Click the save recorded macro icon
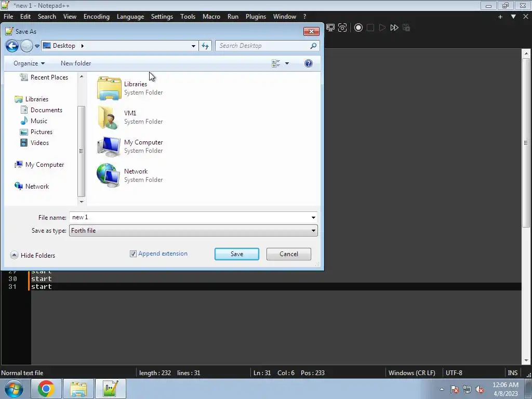This screenshot has height=399, width=532. (x=406, y=28)
